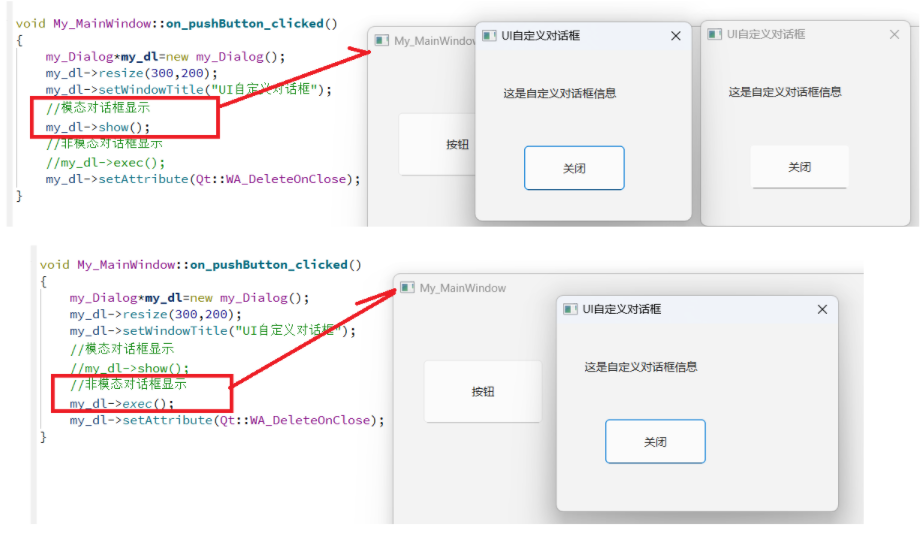Click the UI自定义对话框 title text of the lower screenshot's dialog
Viewport: 921px width, 540px height.
pyautogui.click(x=621, y=309)
